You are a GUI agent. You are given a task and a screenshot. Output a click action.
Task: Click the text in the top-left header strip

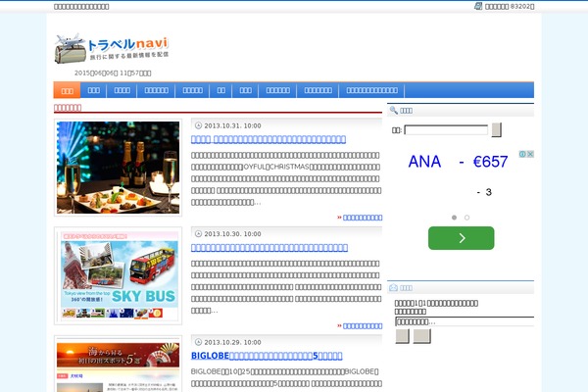click(x=81, y=7)
